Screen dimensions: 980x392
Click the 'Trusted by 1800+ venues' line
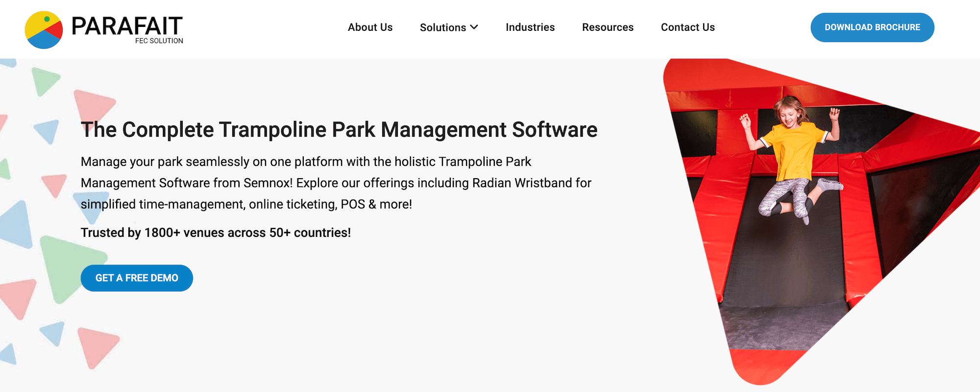(216, 232)
